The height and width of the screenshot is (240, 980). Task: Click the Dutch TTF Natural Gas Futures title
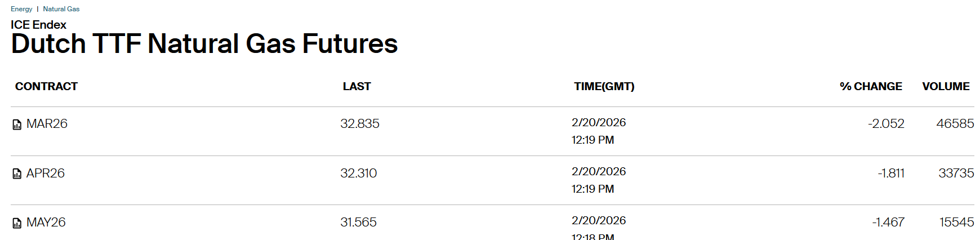204,44
